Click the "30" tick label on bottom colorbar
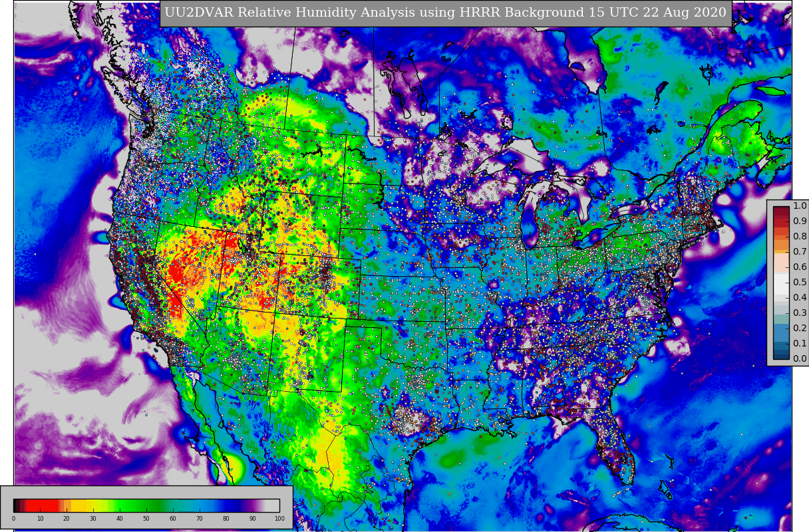 coord(93,519)
